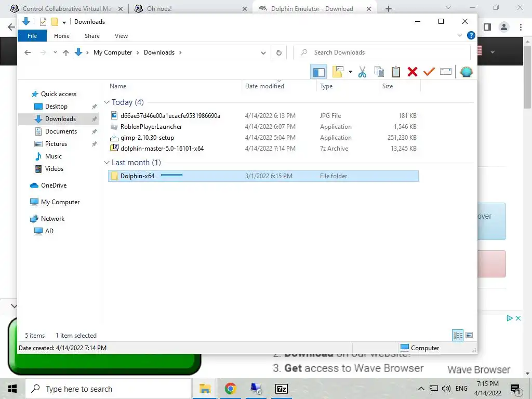Open the Share ribbon tab
This screenshot has height=399, width=532.
pyautogui.click(x=92, y=36)
